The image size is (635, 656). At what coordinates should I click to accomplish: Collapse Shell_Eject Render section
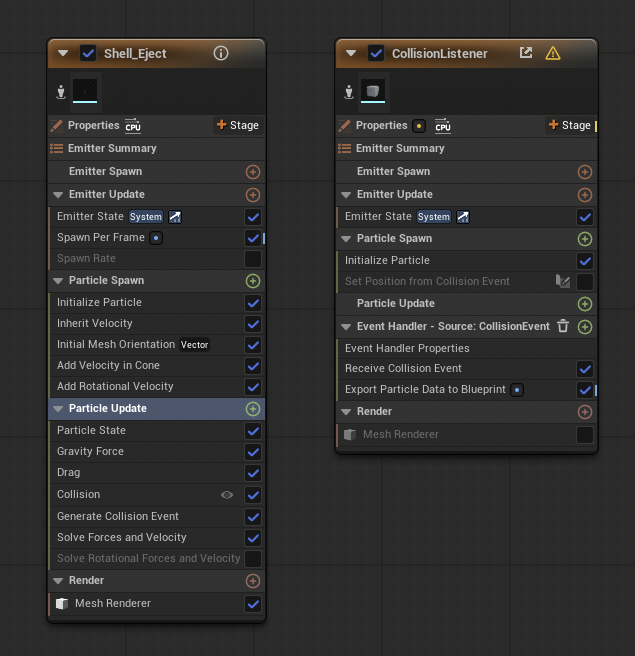pyautogui.click(x=58, y=581)
